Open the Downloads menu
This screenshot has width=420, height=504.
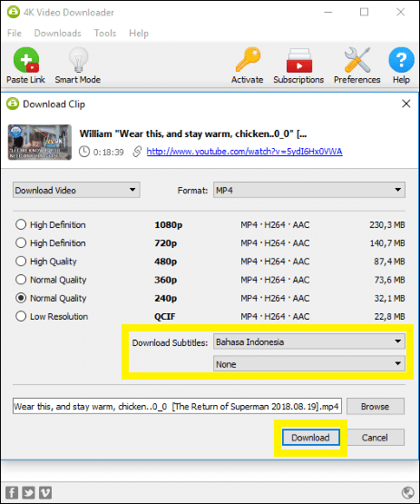coord(58,33)
